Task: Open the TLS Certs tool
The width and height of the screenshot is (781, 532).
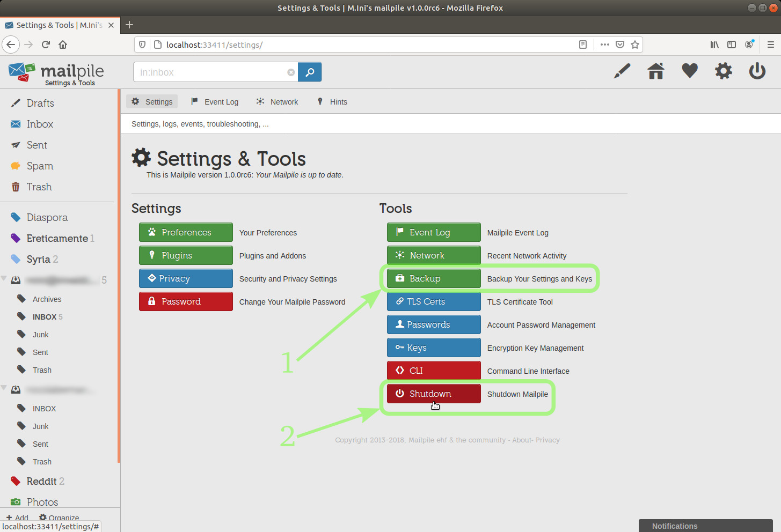Action: [x=434, y=301]
